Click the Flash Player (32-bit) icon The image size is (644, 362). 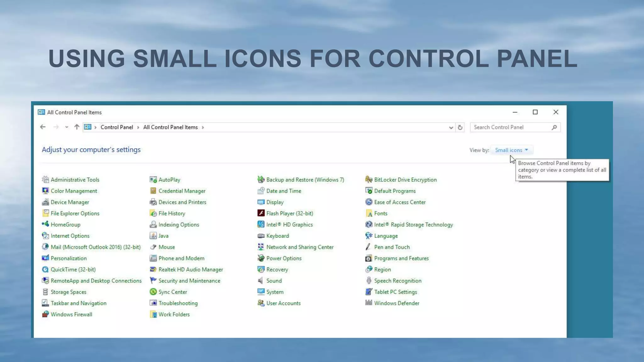tap(261, 213)
